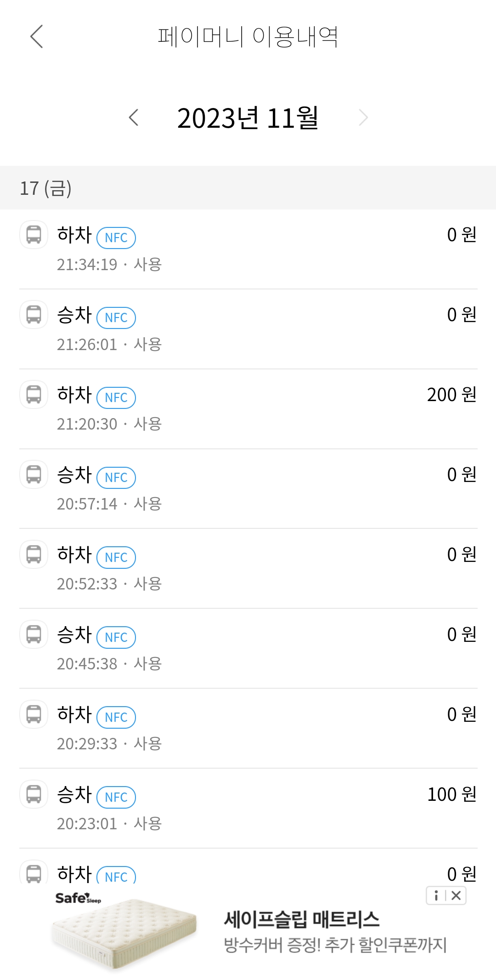Select the 17 (금) date header
Image resolution: width=496 pixels, height=980 pixels.
tap(45, 188)
